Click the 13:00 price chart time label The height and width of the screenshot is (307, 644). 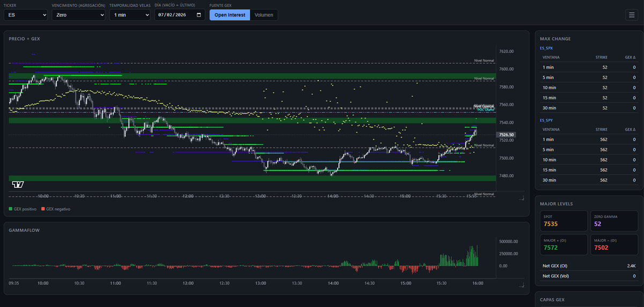click(x=260, y=196)
